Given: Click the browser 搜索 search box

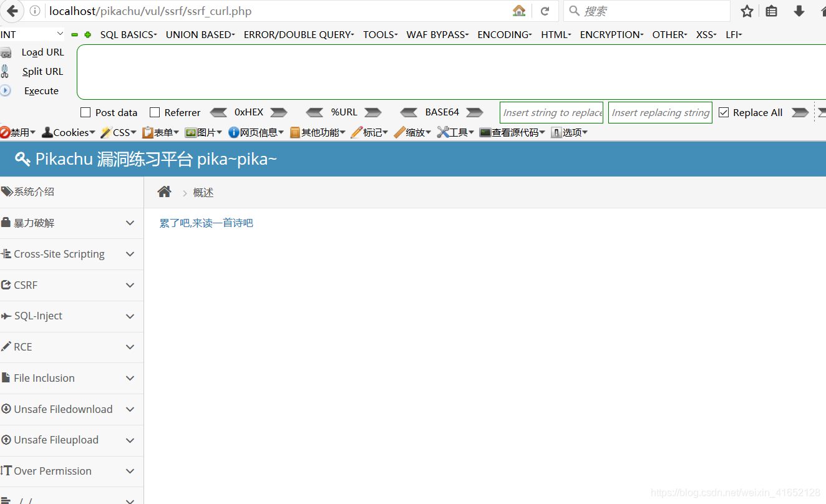Looking at the screenshot, I should pos(647,11).
